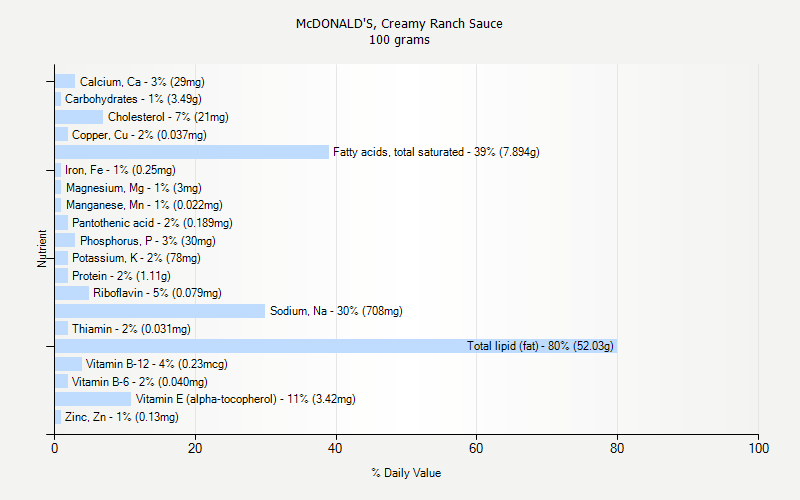Image resolution: width=800 pixels, height=500 pixels.
Task: Select the '100 grams' subtitle text
Action: pyautogui.click(x=399, y=40)
